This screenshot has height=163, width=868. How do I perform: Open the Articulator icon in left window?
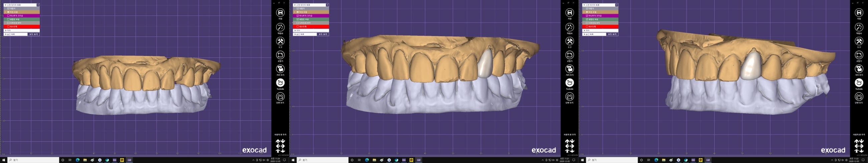[x=280, y=55]
